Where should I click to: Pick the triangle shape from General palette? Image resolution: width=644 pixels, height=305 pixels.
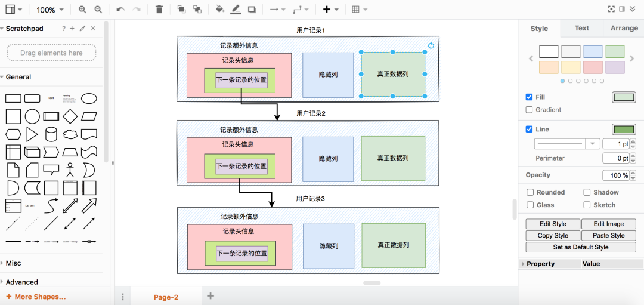coord(32,134)
